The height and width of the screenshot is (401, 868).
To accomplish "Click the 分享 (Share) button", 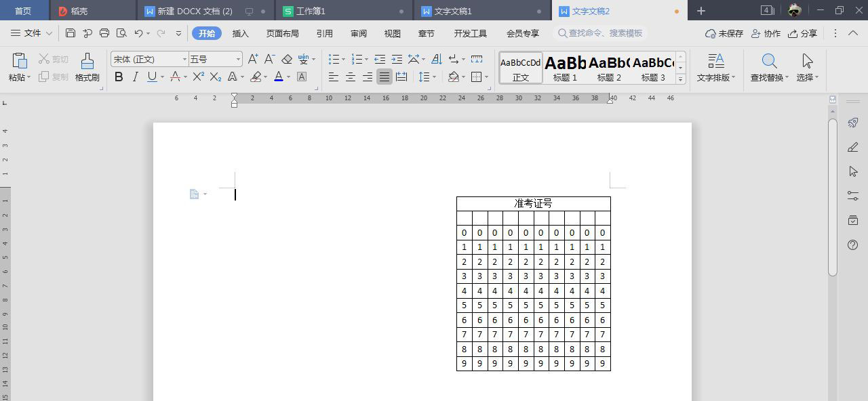I will click(x=803, y=33).
